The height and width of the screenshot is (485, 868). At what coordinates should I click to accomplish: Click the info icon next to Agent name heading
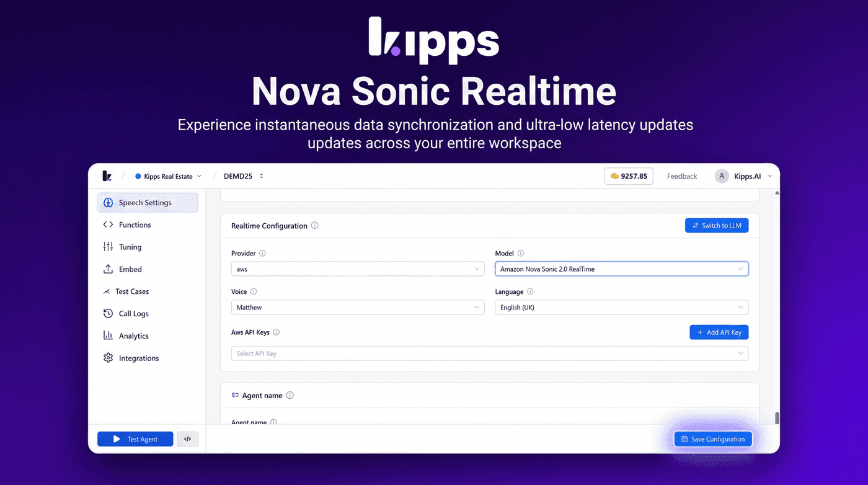[290, 396]
